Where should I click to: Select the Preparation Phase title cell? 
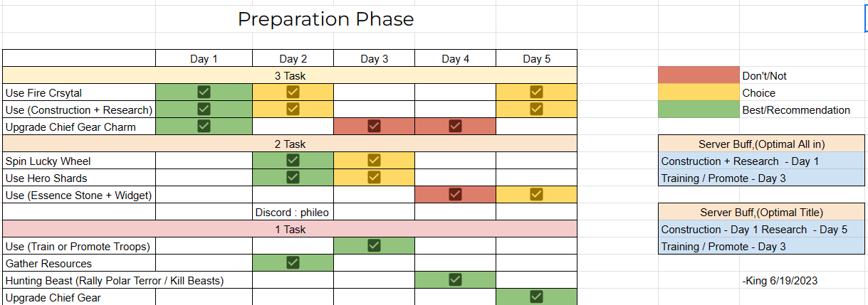pyautogui.click(x=325, y=19)
